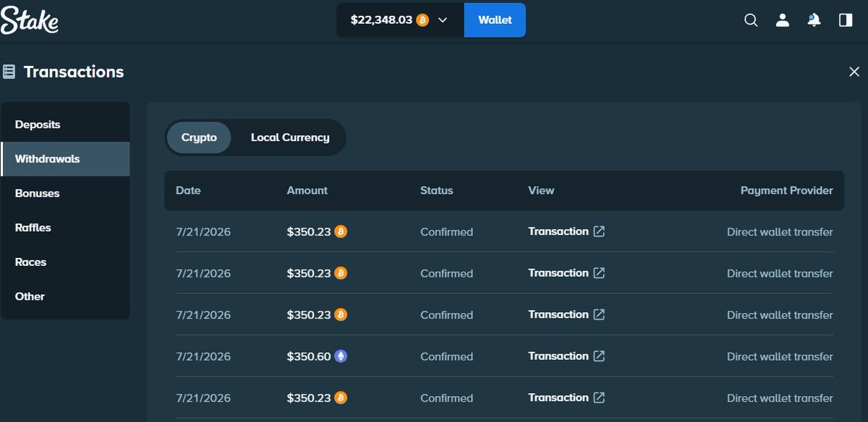This screenshot has width=868, height=422.
Task: Select Withdrawals in the sidebar
Action: point(65,159)
